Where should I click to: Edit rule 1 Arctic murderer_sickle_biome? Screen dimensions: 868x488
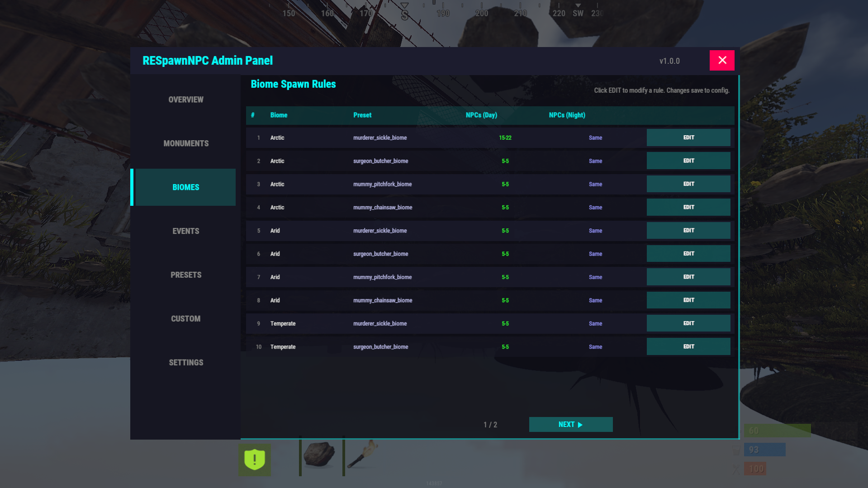coord(688,137)
